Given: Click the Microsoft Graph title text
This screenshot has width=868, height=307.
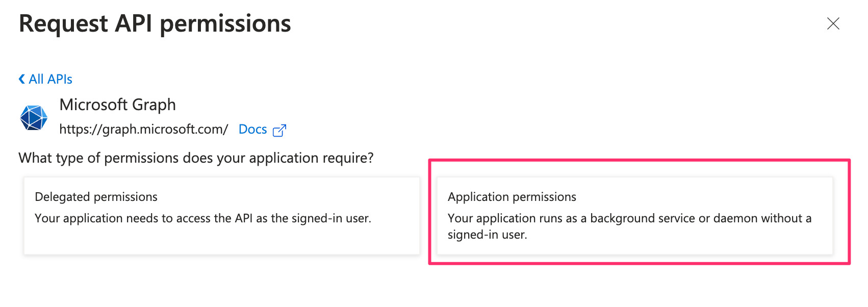Looking at the screenshot, I should [x=117, y=105].
